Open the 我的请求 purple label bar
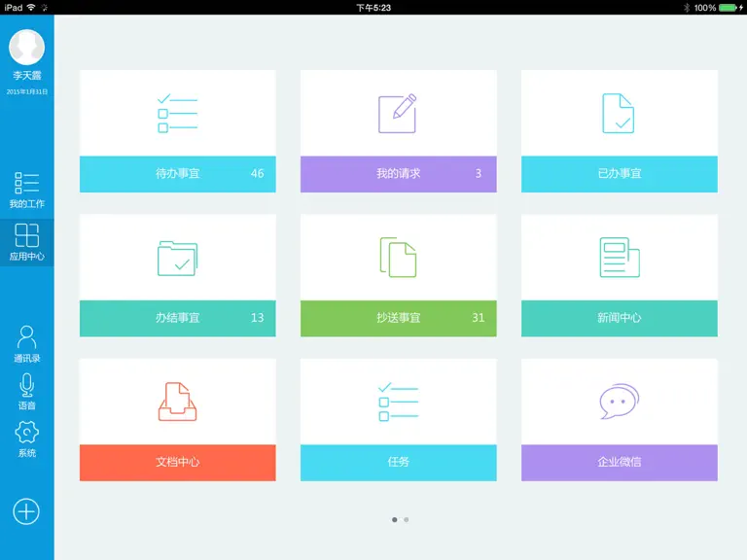This screenshot has height=560, width=747. (398, 174)
